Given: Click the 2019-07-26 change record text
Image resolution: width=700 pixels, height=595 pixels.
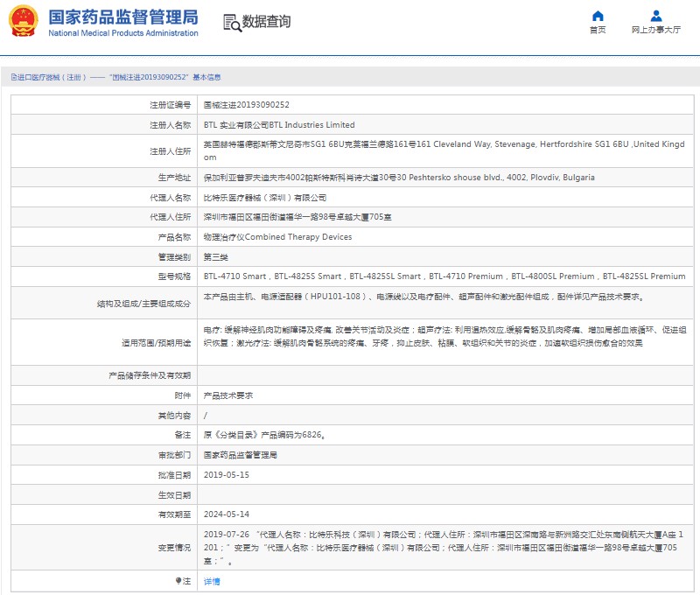Looking at the screenshot, I should click(x=444, y=548).
